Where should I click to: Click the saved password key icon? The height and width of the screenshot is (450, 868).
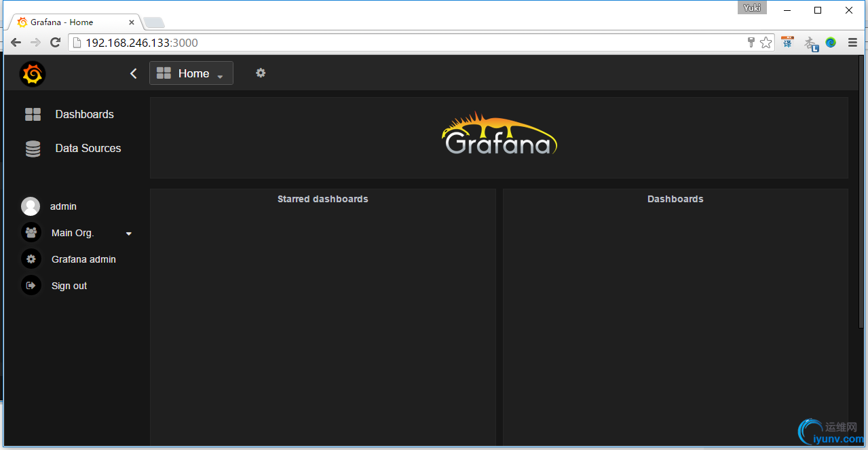(x=751, y=43)
